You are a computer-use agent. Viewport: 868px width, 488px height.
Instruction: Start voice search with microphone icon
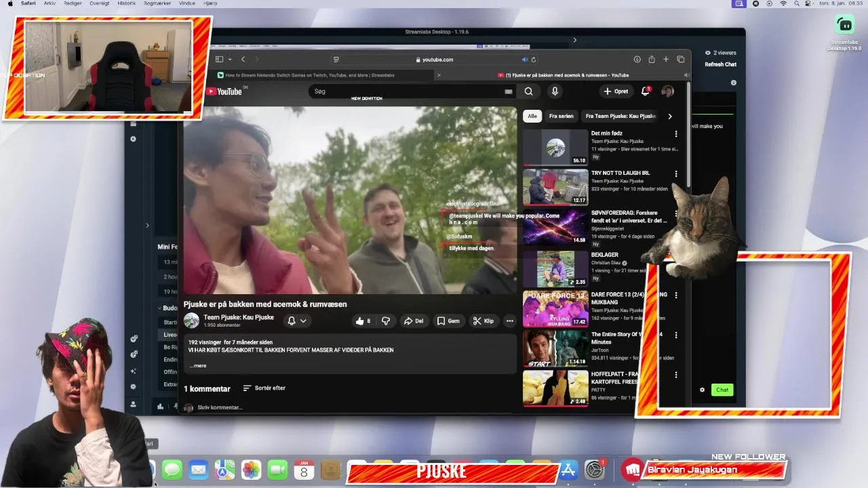(555, 91)
